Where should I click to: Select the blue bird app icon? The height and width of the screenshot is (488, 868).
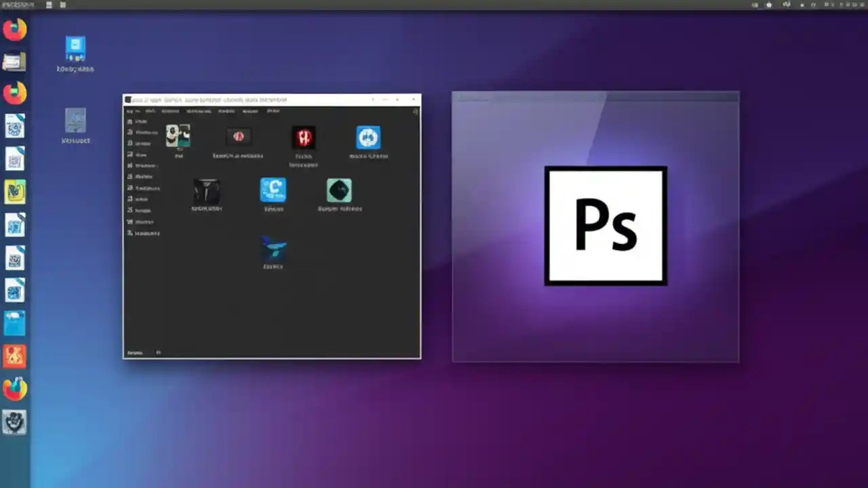[273, 249]
